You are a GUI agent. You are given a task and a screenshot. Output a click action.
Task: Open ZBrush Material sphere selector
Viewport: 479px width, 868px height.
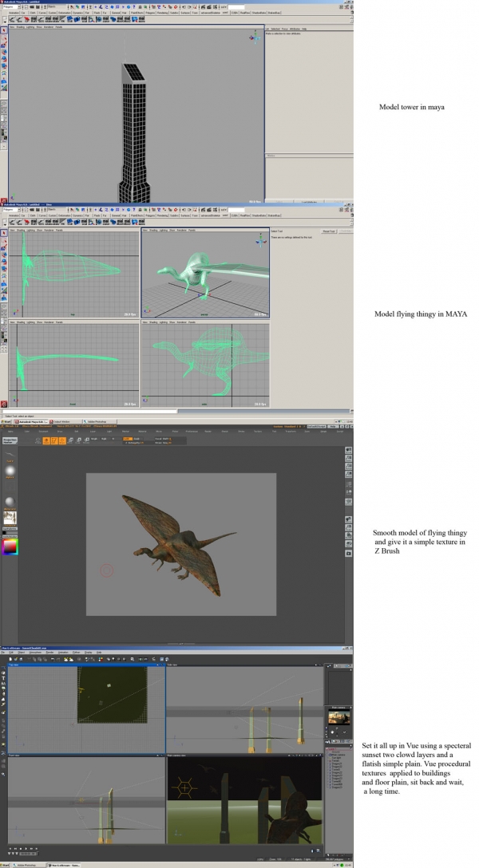point(10,501)
